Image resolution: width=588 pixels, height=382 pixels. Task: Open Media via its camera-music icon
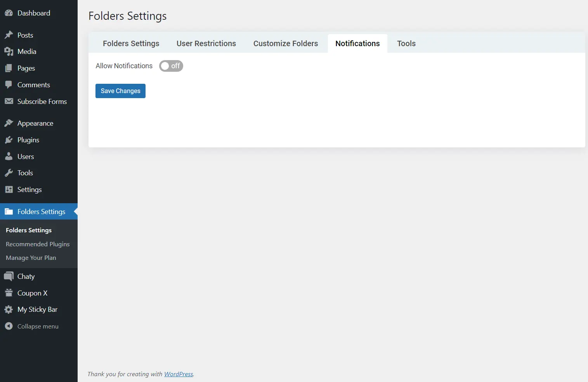[9, 52]
